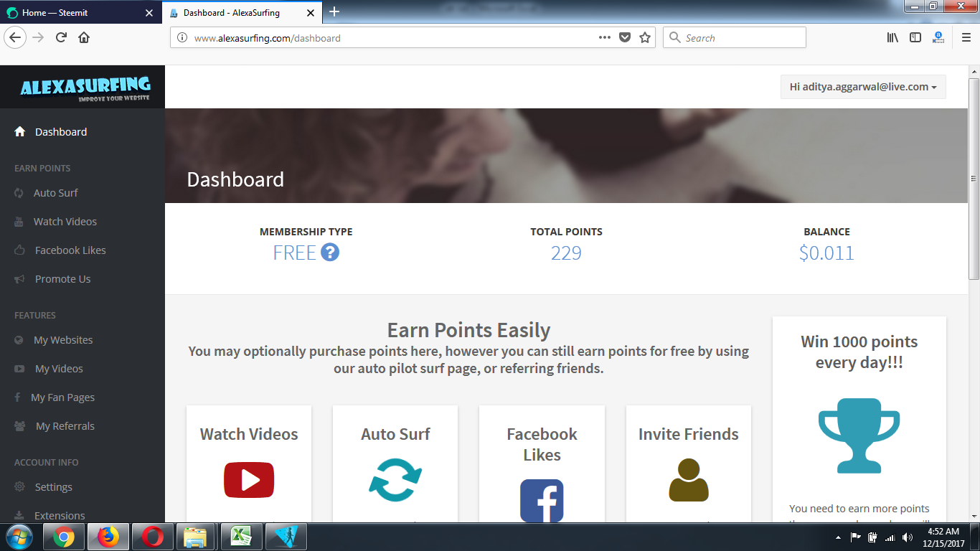The height and width of the screenshot is (551, 980).
Task: Click the Auto Surf sidebar icon
Action: coord(19,193)
